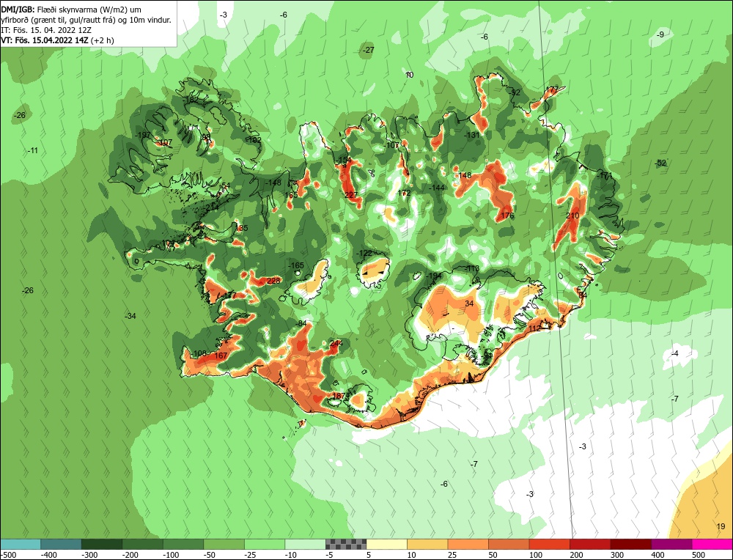
Task: Click the red-orange 100 to 200 swatch
Action: click(549, 544)
